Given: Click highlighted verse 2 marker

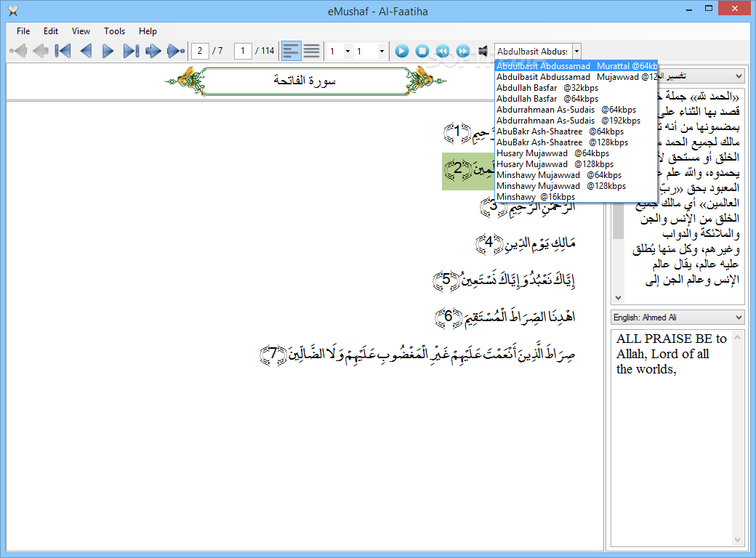Looking at the screenshot, I should [457, 170].
